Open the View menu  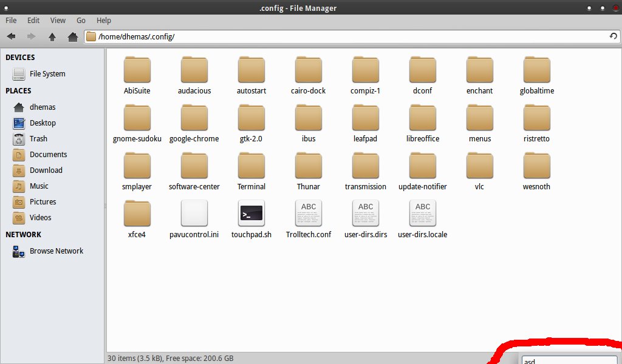[58, 20]
